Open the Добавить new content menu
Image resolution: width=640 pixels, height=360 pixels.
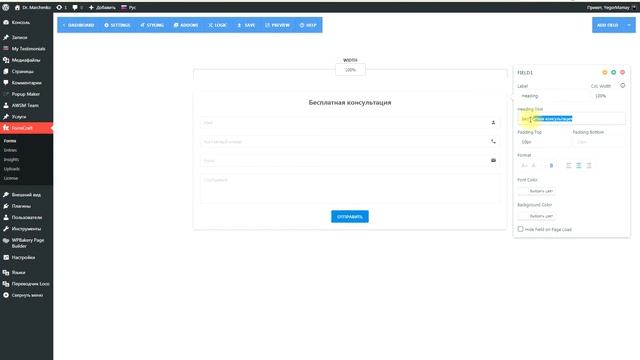(102, 7)
